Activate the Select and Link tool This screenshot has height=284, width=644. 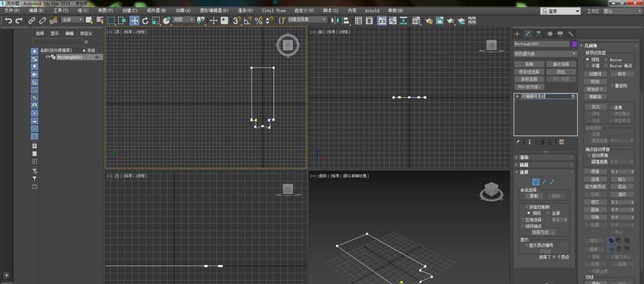(32, 21)
